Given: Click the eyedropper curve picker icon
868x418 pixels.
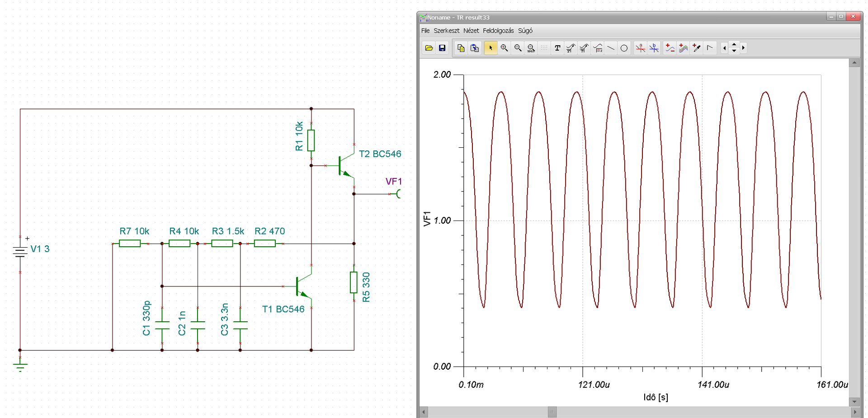Looking at the screenshot, I should (697, 48).
